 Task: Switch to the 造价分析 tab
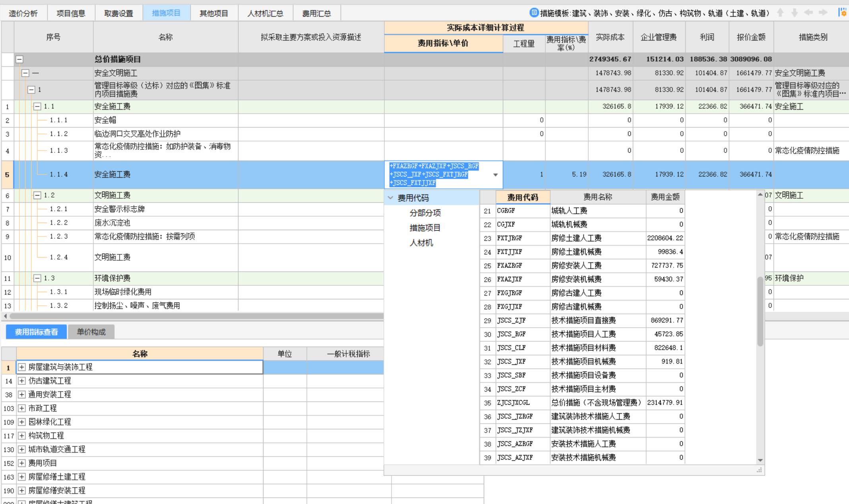(x=23, y=14)
